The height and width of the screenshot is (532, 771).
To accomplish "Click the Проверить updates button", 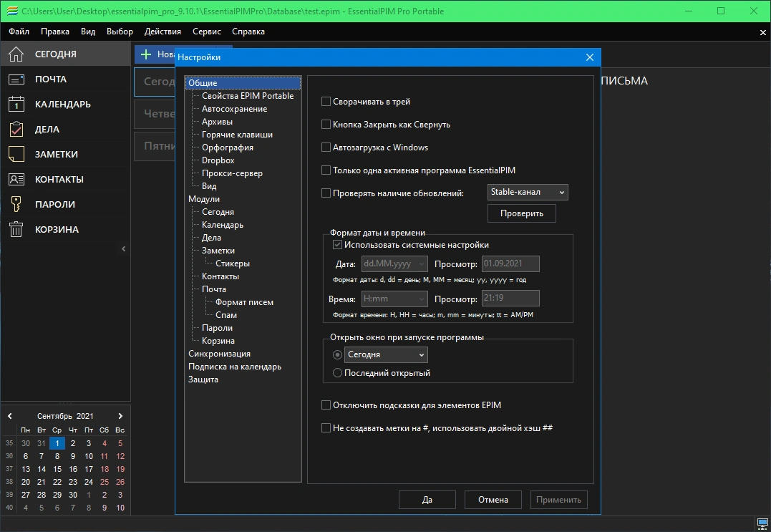I will click(x=522, y=213).
